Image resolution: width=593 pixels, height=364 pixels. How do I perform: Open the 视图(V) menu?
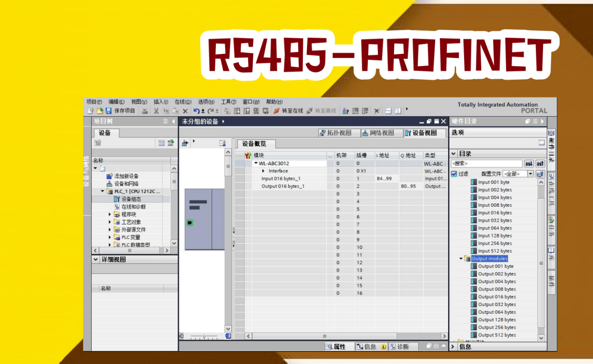coord(139,102)
